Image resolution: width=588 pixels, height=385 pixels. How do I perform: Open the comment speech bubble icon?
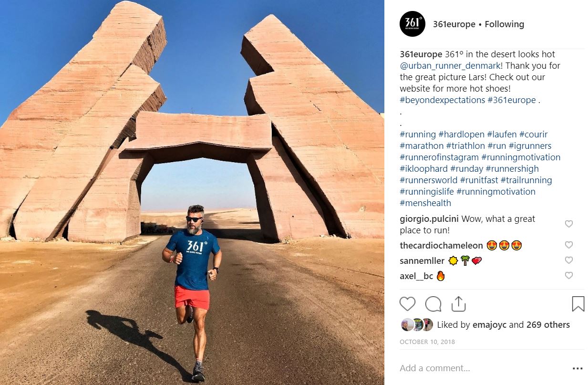pyautogui.click(x=433, y=304)
